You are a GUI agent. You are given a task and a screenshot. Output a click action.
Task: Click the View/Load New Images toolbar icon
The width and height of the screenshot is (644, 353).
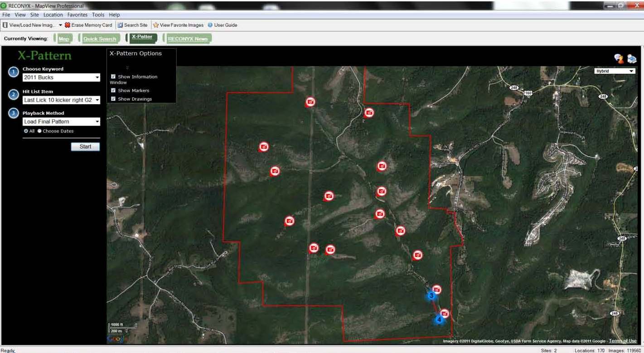[5, 25]
